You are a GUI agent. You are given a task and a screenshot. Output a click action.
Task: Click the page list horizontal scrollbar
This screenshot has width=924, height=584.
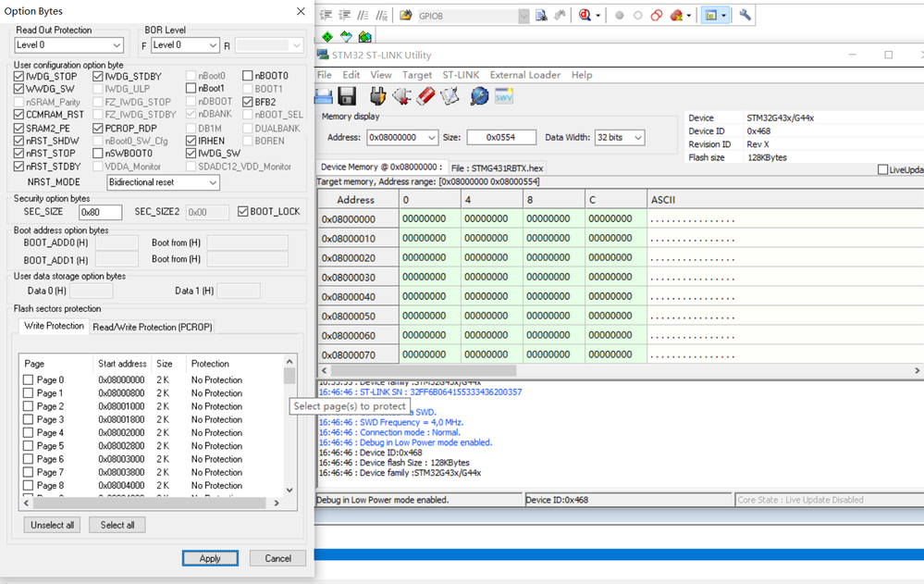152,503
